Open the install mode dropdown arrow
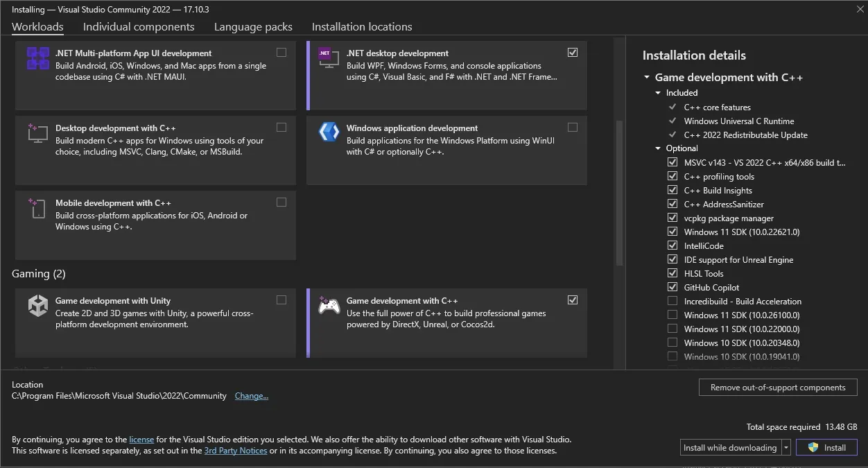 [786, 447]
